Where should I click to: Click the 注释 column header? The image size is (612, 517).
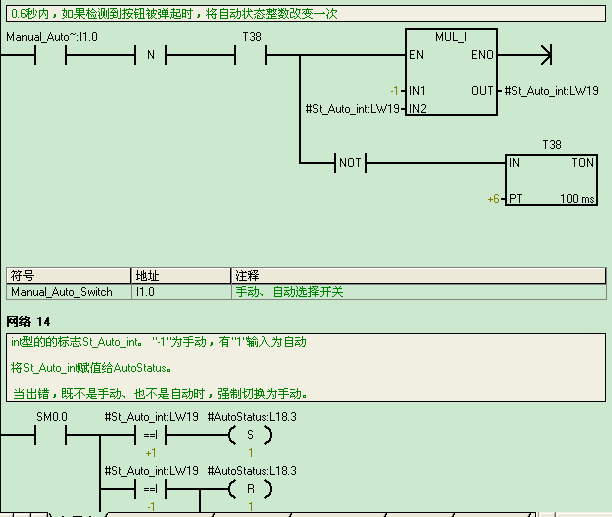coord(419,276)
